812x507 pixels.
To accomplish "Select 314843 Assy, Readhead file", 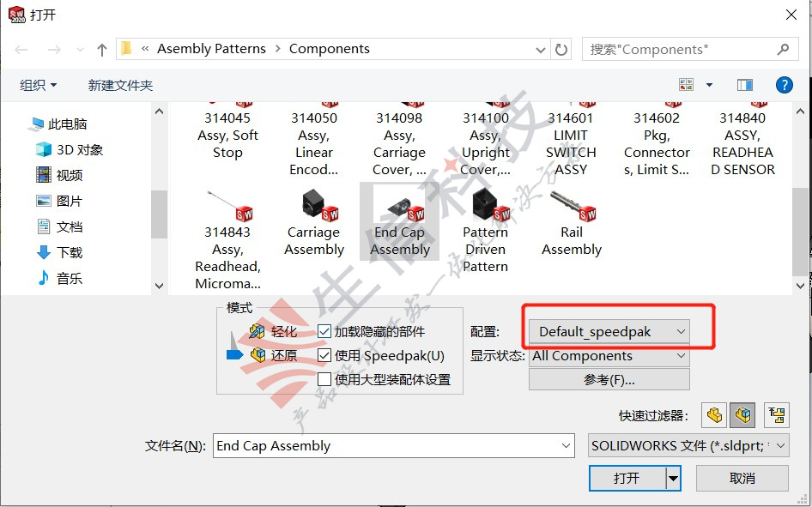I will point(227,240).
